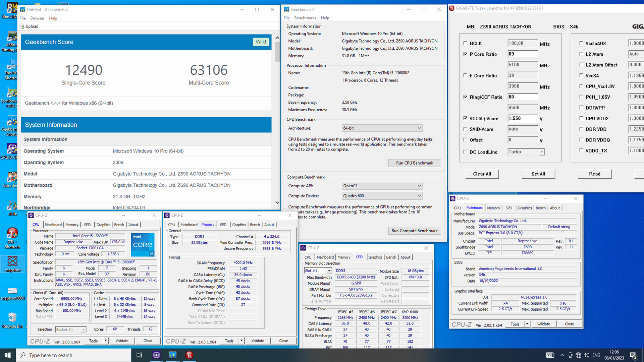The image size is (644, 362).
Task: Enable the DDR VDD checkbox
Action: [x=581, y=129]
